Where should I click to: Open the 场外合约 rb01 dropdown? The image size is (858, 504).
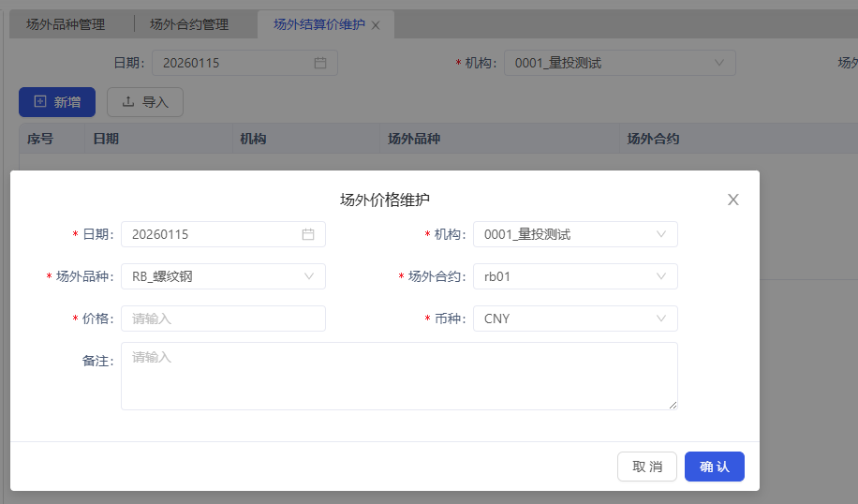[661, 276]
